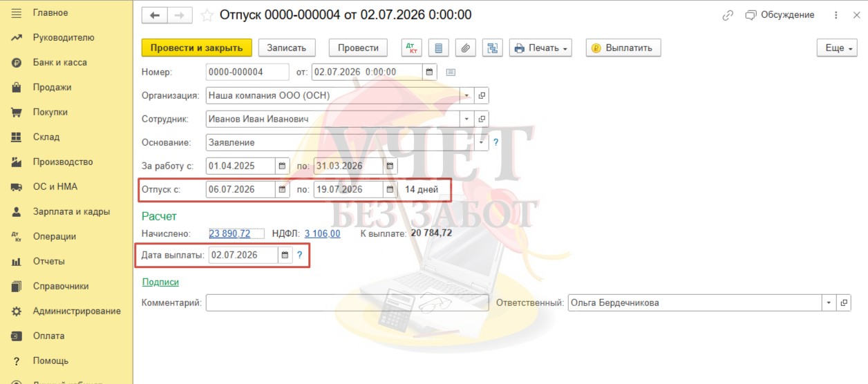Open the НДФЛ 3 106,00 link

pos(322,233)
